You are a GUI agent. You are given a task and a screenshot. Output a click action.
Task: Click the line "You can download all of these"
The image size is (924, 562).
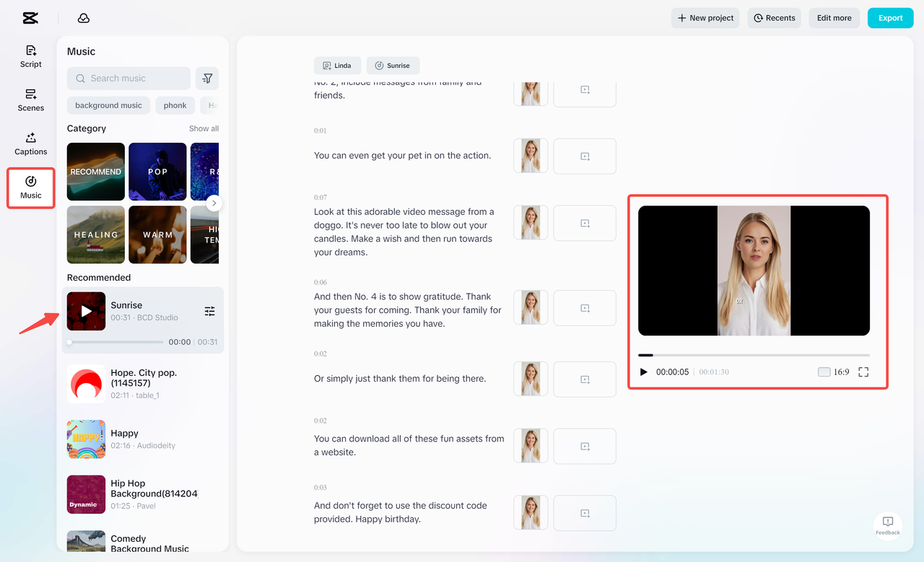[409, 446]
